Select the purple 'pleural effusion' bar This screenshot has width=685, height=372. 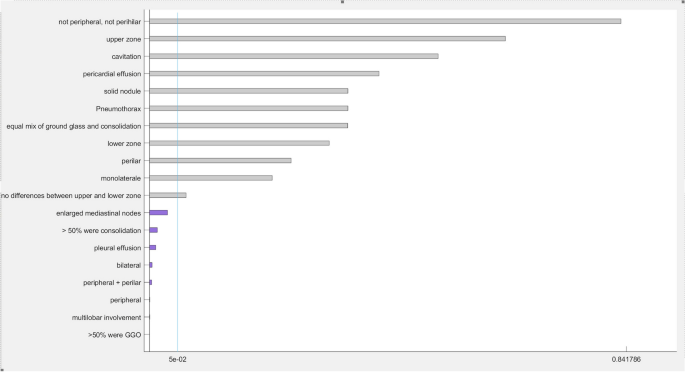point(152,248)
